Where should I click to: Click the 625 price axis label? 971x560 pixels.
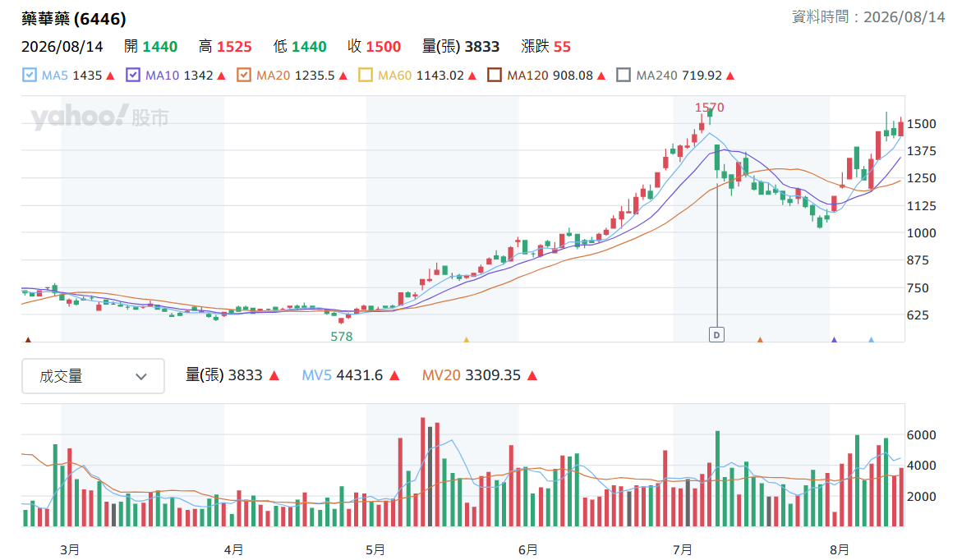pos(918,315)
